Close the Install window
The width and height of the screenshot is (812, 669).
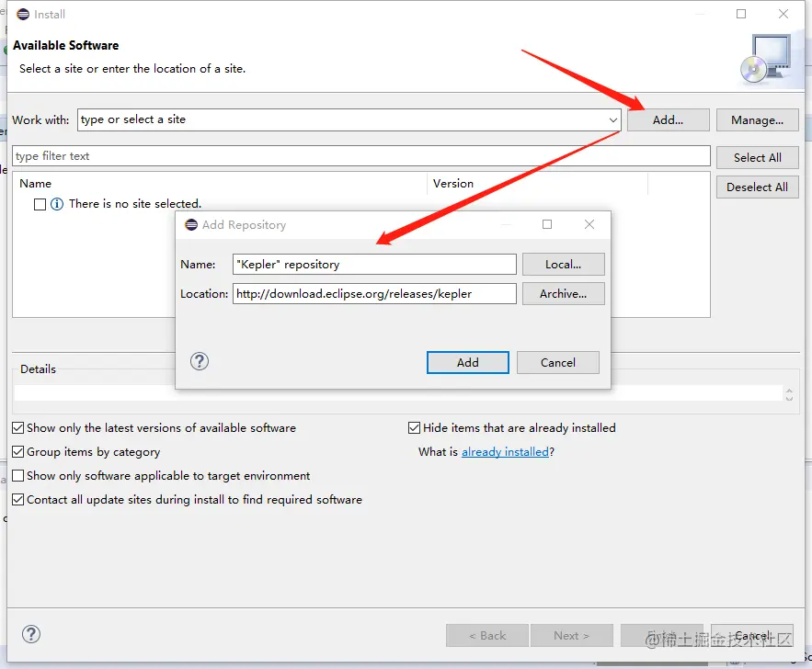(x=783, y=14)
